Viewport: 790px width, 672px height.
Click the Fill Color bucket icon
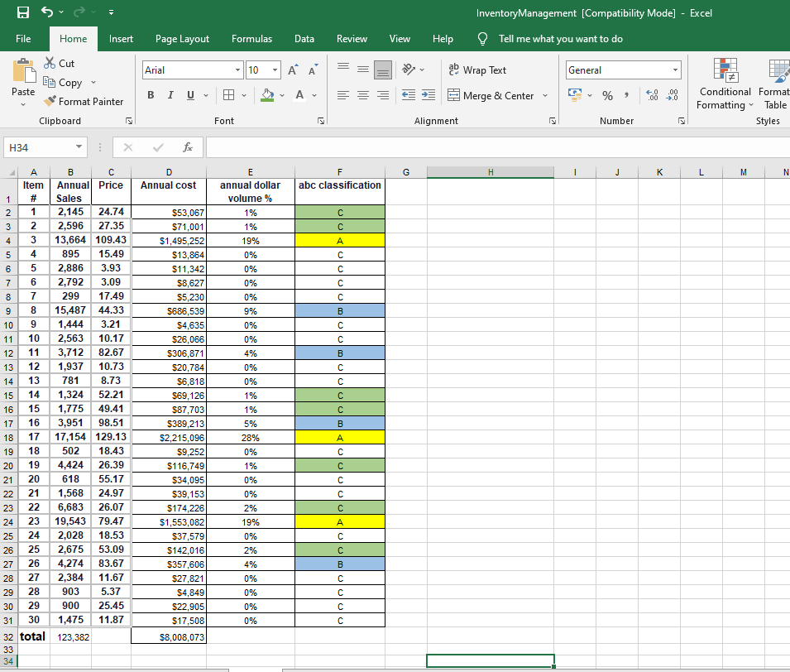(267, 95)
